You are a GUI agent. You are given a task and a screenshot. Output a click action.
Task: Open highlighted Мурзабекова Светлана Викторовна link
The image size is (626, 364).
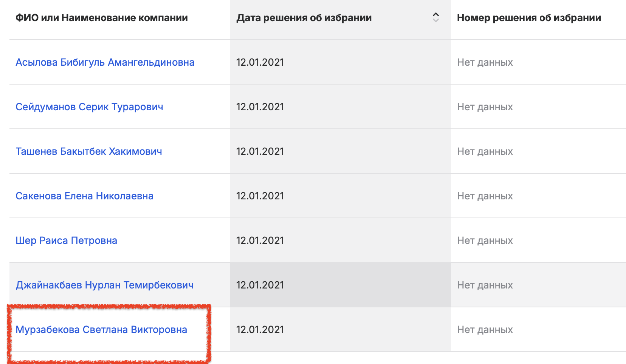pyautogui.click(x=101, y=330)
